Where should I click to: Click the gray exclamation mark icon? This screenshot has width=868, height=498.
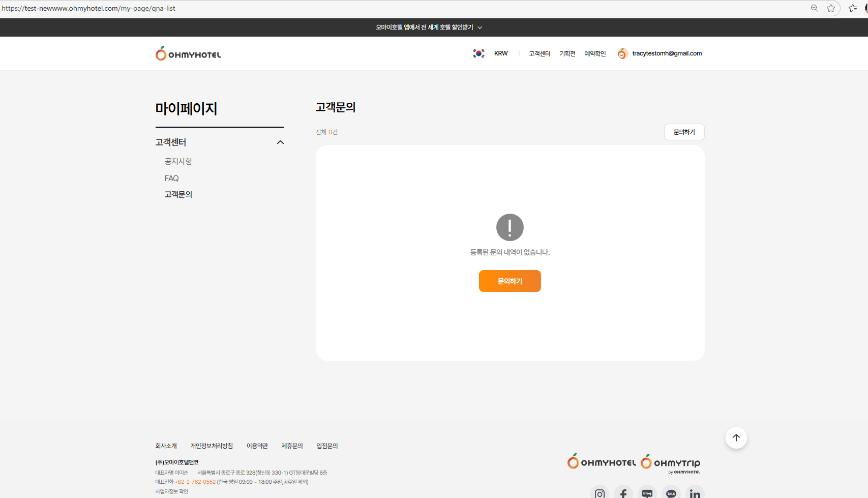pyautogui.click(x=510, y=227)
